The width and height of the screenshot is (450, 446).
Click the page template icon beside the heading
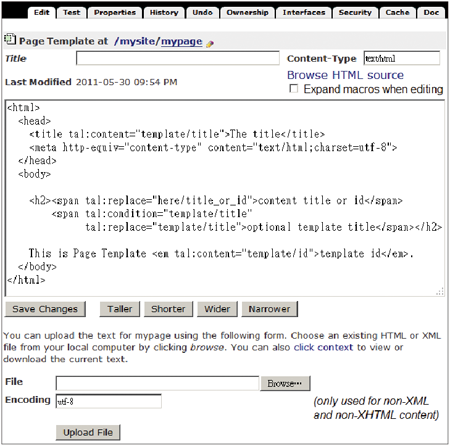pos(10,39)
